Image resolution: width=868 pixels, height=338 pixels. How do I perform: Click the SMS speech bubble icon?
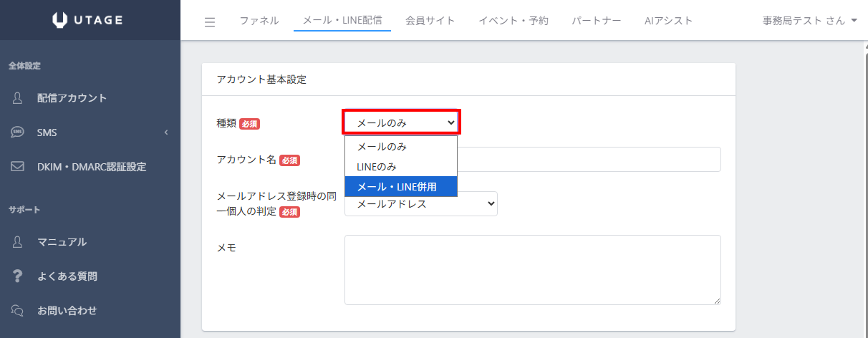coord(18,132)
